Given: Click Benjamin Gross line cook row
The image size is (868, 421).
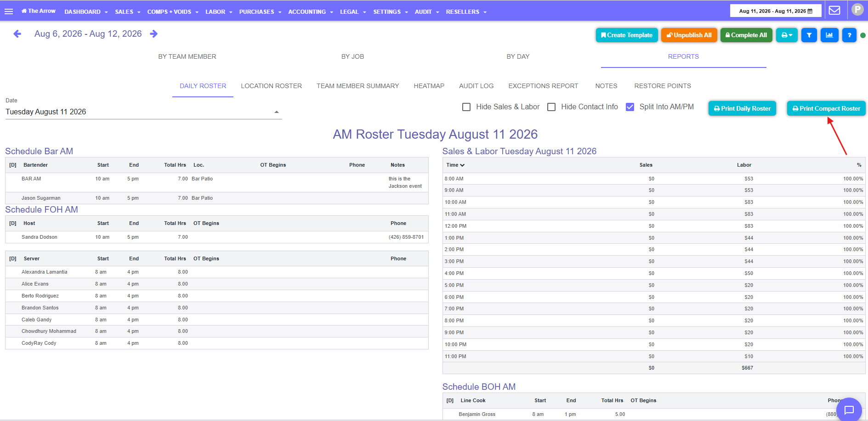Looking at the screenshot, I should click(x=654, y=414).
